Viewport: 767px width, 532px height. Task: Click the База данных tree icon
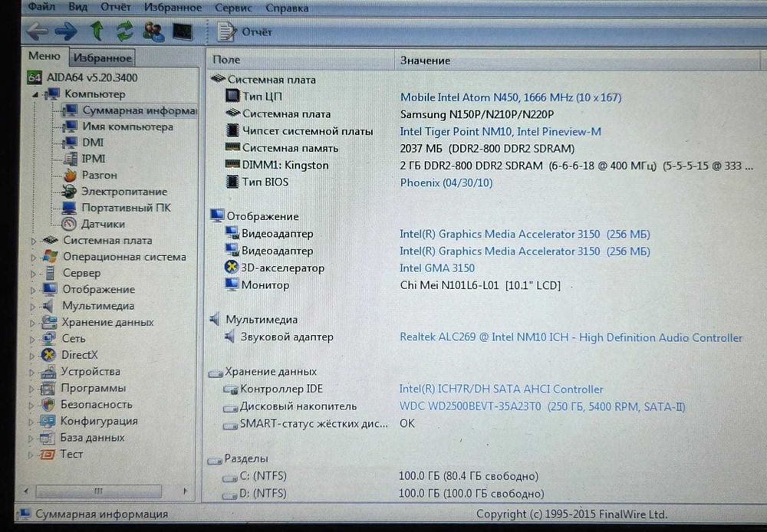click(47, 438)
